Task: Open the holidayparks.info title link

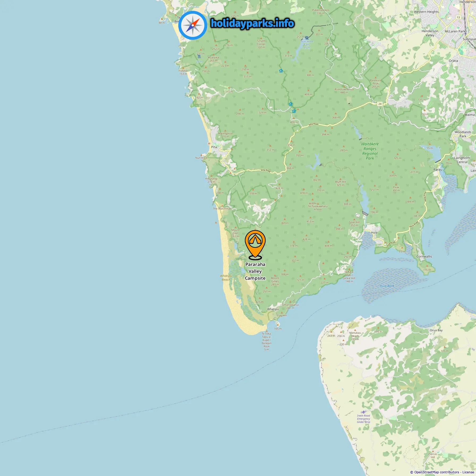Action: 252,23
